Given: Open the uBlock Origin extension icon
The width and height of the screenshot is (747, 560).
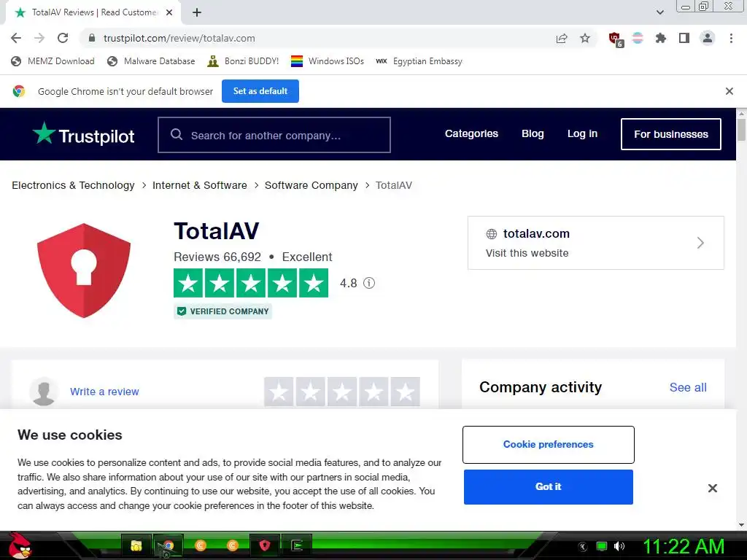Looking at the screenshot, I should [616, 39].
